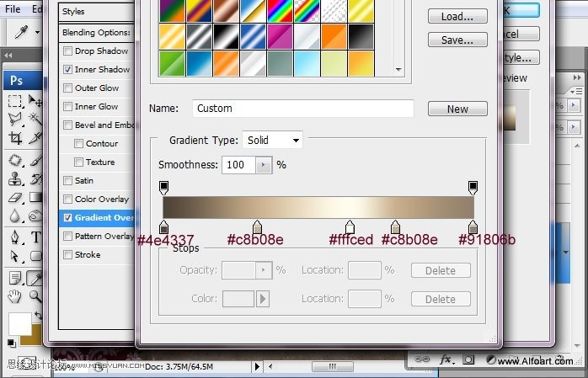
Task: Select the white color stop on gradient bar
Action: tap(350, 227)
